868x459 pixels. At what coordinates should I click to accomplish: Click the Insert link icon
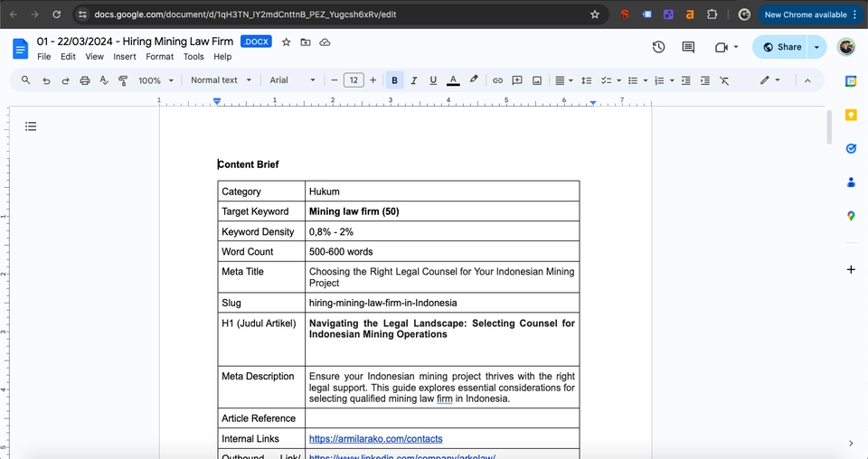(497, 80)
